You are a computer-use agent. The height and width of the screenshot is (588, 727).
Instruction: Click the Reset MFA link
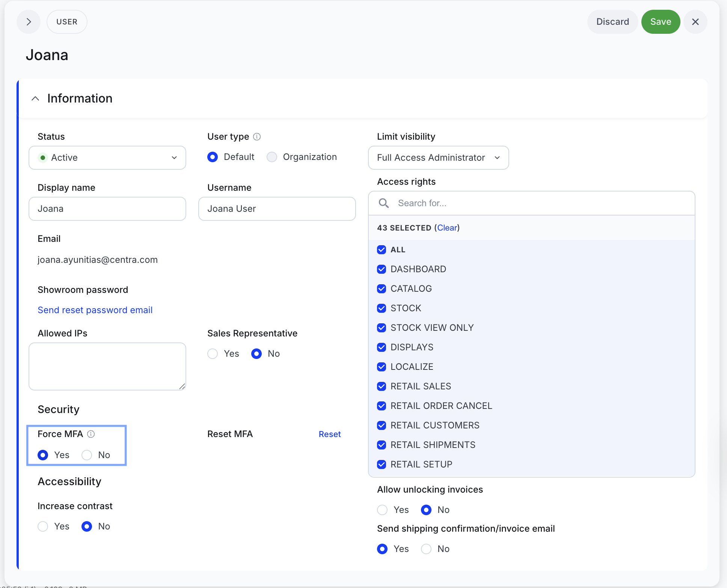pos(330,434)
